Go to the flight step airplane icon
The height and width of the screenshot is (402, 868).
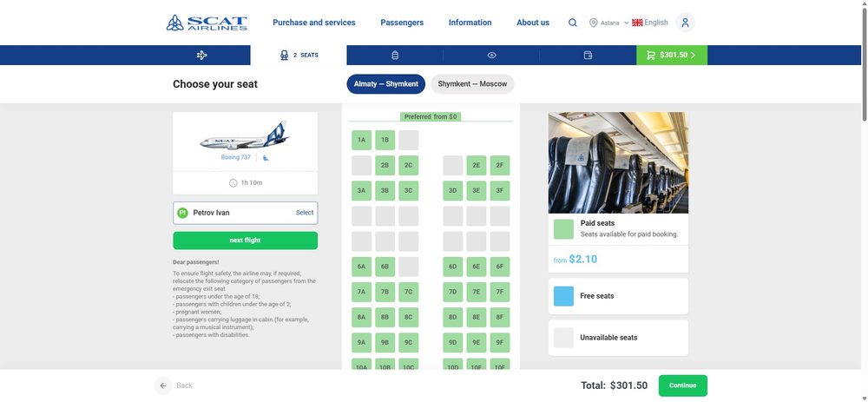pyautogui.click(x=202, y=55)
